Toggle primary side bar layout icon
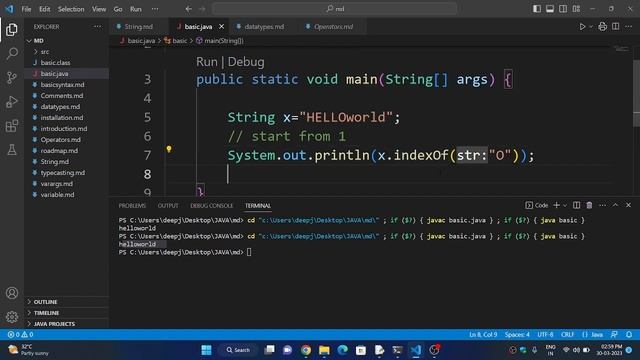 [537, 9]
